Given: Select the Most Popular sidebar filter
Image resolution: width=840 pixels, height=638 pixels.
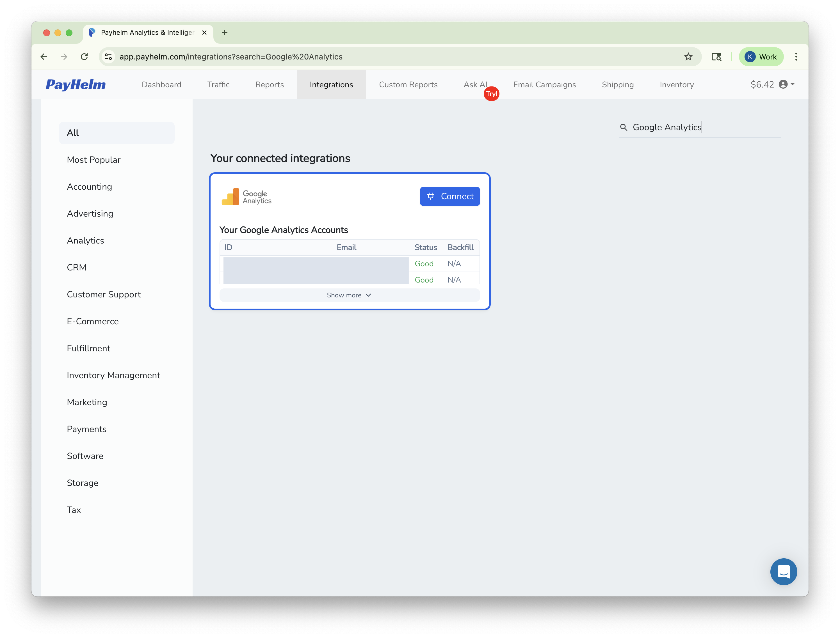Looking at the screenshot, I should pos(93,159).
